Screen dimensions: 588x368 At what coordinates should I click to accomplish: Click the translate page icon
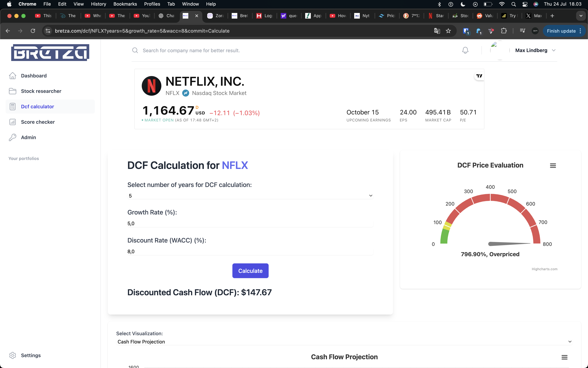(437, 31)
